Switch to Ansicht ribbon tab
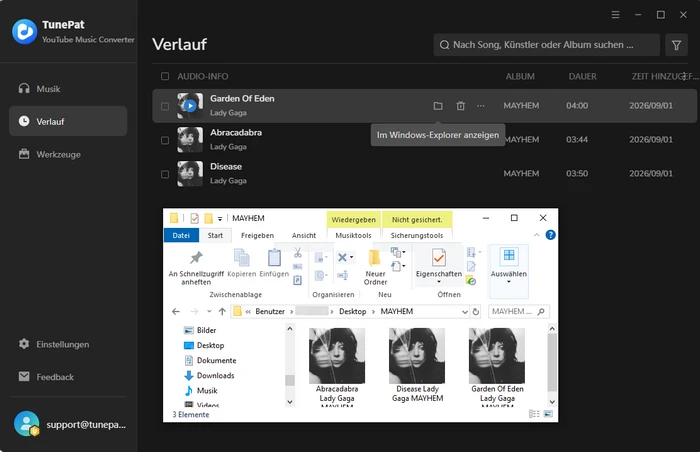The image size is (700, 452). click(304, 235)
